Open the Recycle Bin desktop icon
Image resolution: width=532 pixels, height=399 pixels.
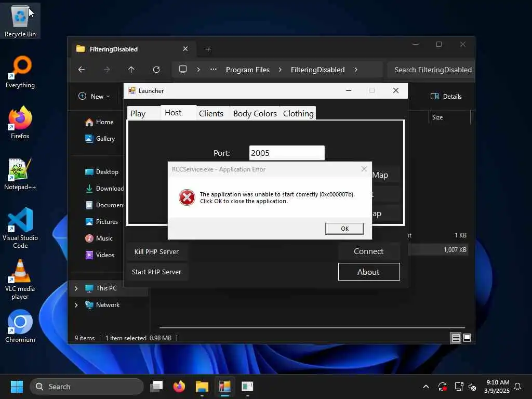(20, 21)
